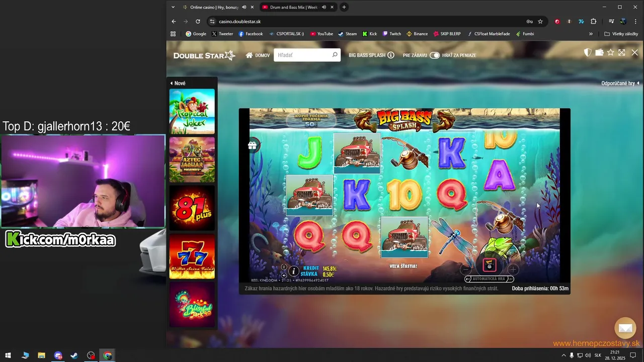
Task: Open the responsible gaming shield icon
Action: [x=588, y=52]
